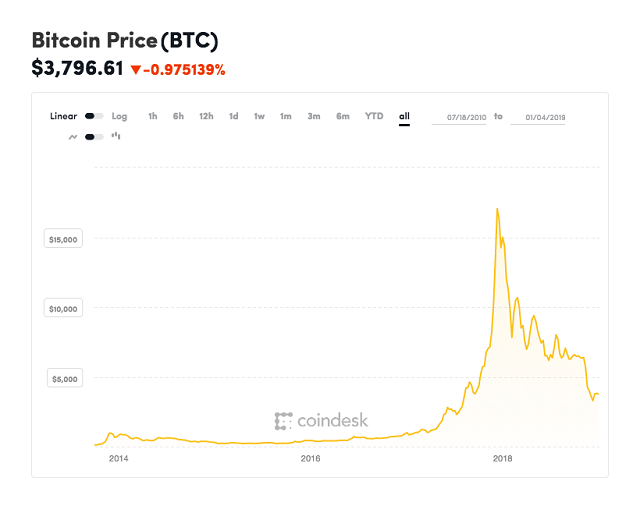Click the red down-arrow price change indicator
This screenshot has width=640, height=509.
[x=137, y=70]
